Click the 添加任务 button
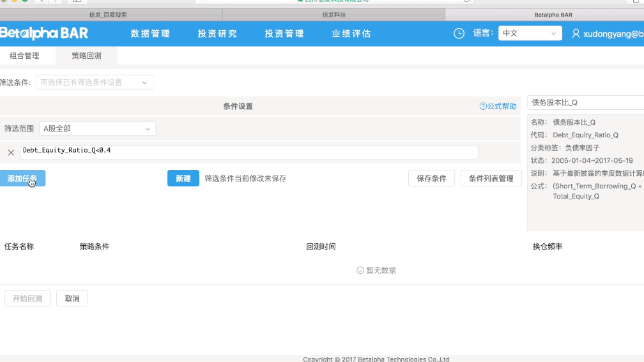Screen dimensions: 644x362 (22, 179)
